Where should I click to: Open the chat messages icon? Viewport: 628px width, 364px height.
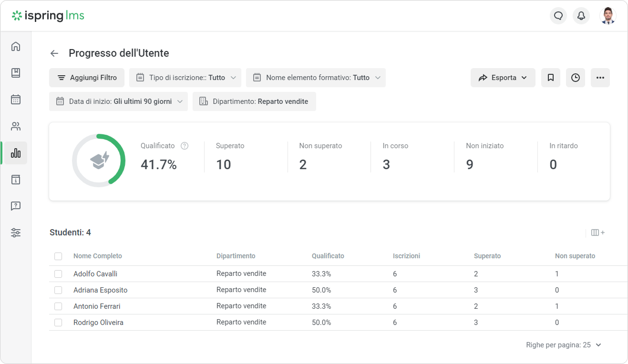pyautogui.click(x=558, y=16)
